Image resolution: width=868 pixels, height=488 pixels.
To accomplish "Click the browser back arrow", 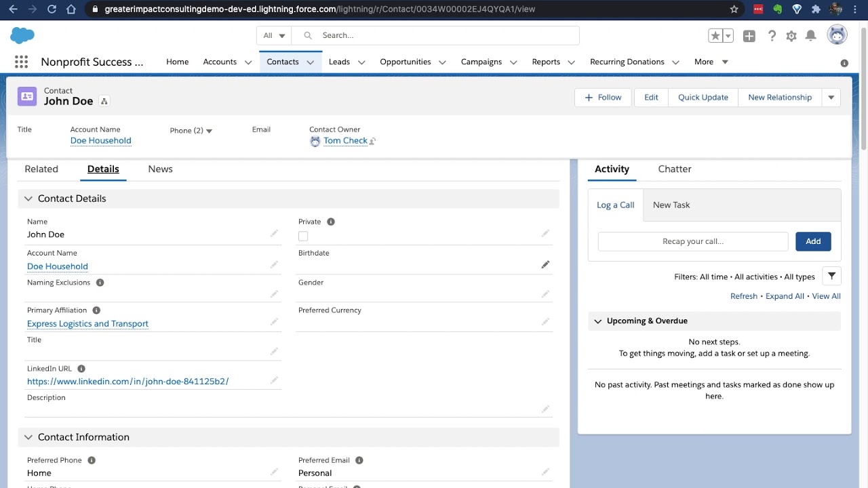I will tap(13, 9).
